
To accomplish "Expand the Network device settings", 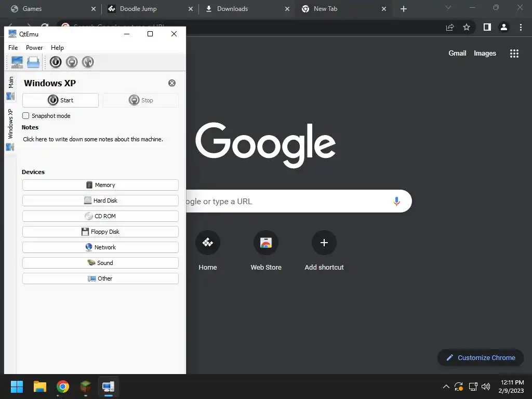I will (100, 247).
